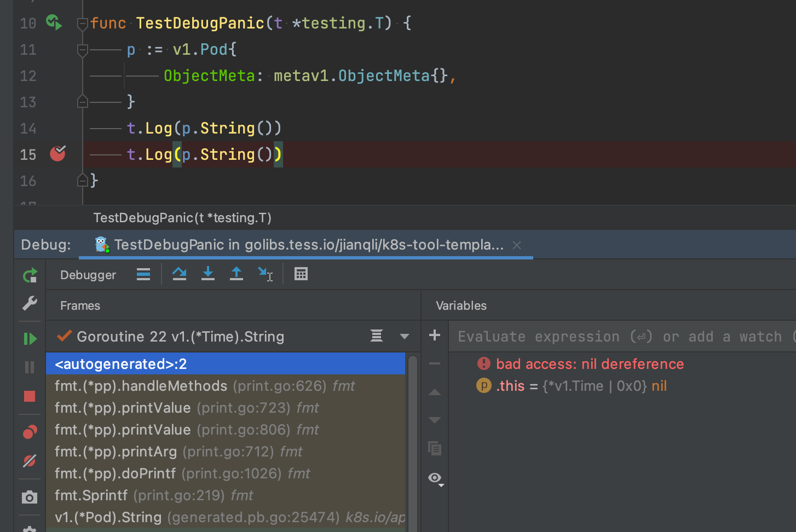Click the Step Out icon
The height and width of the screenshot is (532, 796).
(x=237, y=274)
